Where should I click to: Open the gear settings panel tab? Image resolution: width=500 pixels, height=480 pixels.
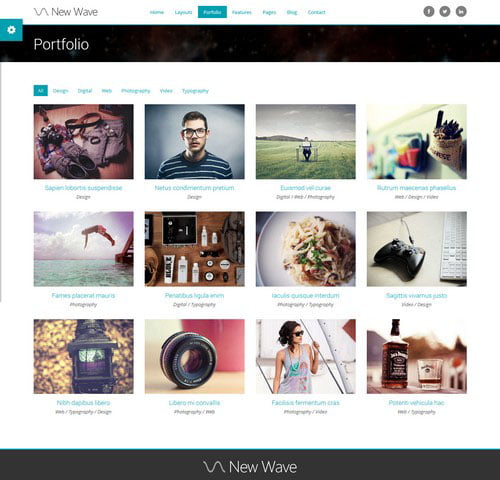point(11,30)
